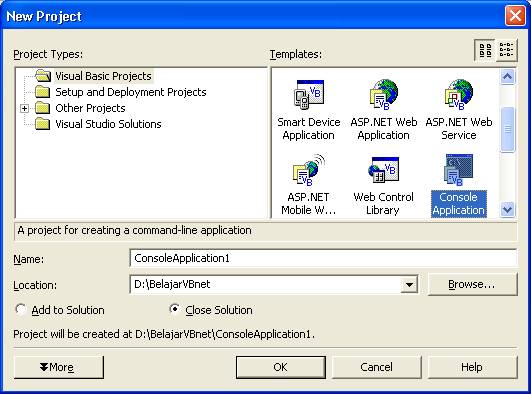Open the Location dropdown list

[x=409, y=285]
